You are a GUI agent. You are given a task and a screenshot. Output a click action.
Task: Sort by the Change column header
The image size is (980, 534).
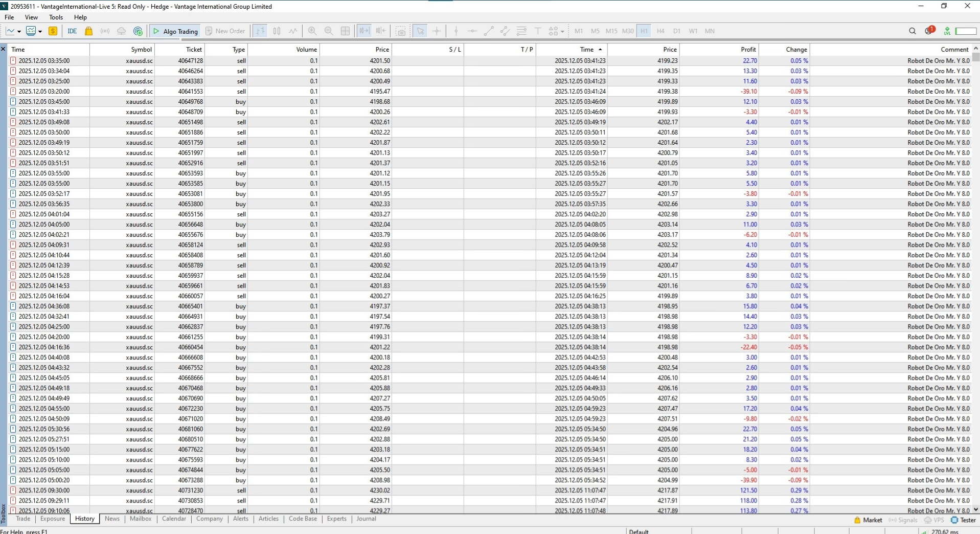click(x=784, y=50)
